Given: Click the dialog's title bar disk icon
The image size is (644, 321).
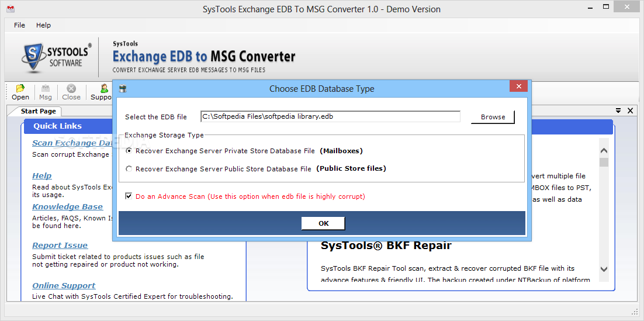Looking at the screenshot, I should click(122, 88).
